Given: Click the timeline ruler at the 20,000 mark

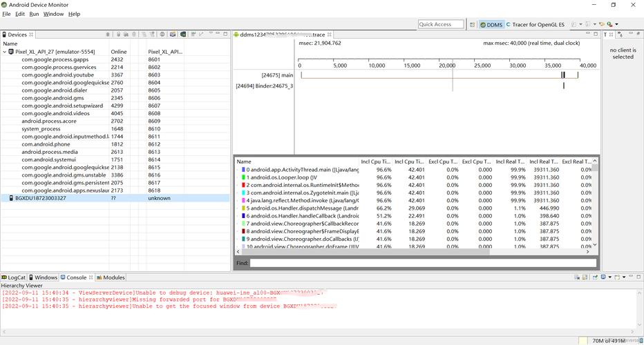Looking at the screenshot, I should [447, 66].
